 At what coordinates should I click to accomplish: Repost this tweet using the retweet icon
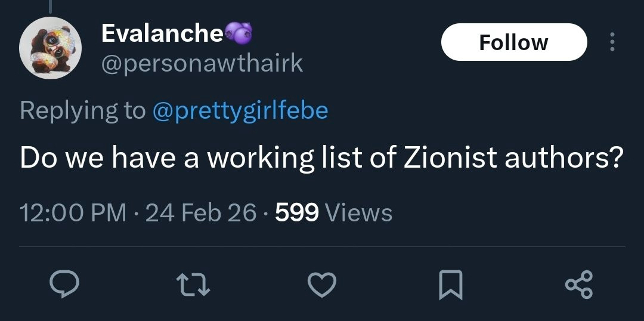pos(195,285)
